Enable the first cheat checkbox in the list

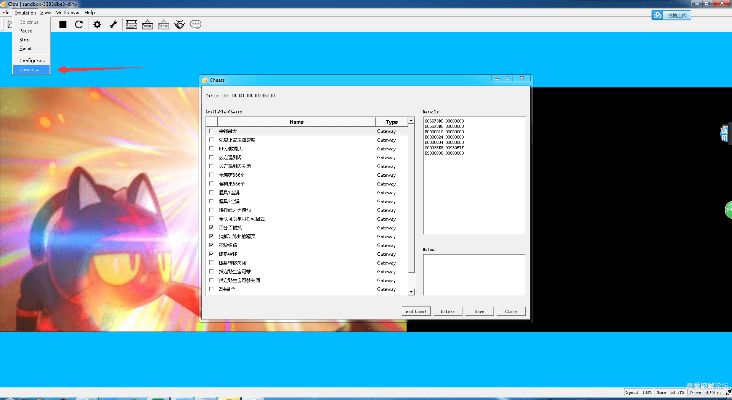[210, 131]
